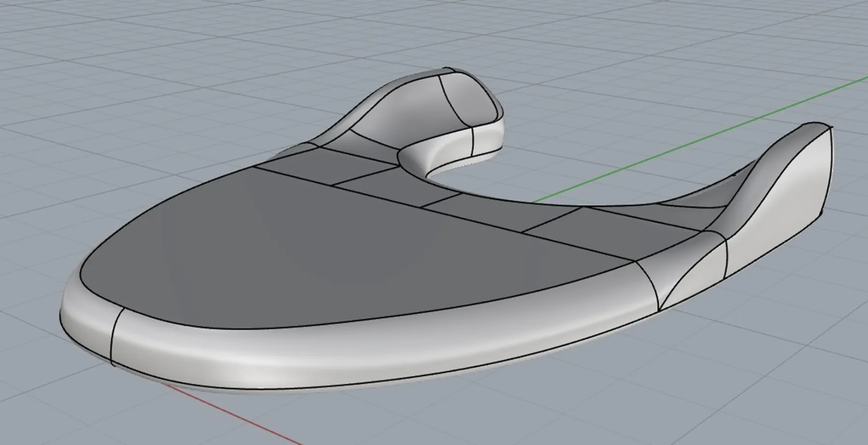Click the green Y-axis line
This screenshot has height=445, width=868.
pos(699,140)
